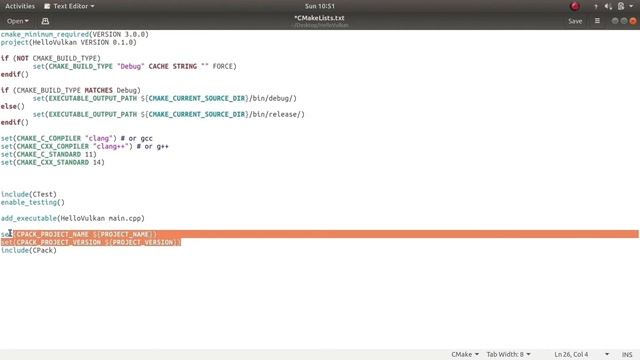This screenshot has height=360, width=640.
Task: Open the Tab Width: 8 dropdown
Action: point(508,354)
